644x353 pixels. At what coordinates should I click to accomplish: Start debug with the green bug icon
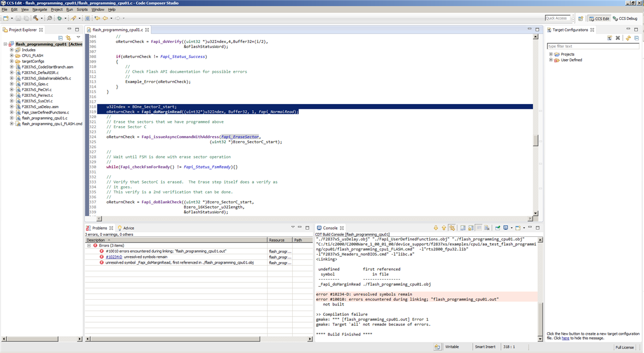pos(59,18)
